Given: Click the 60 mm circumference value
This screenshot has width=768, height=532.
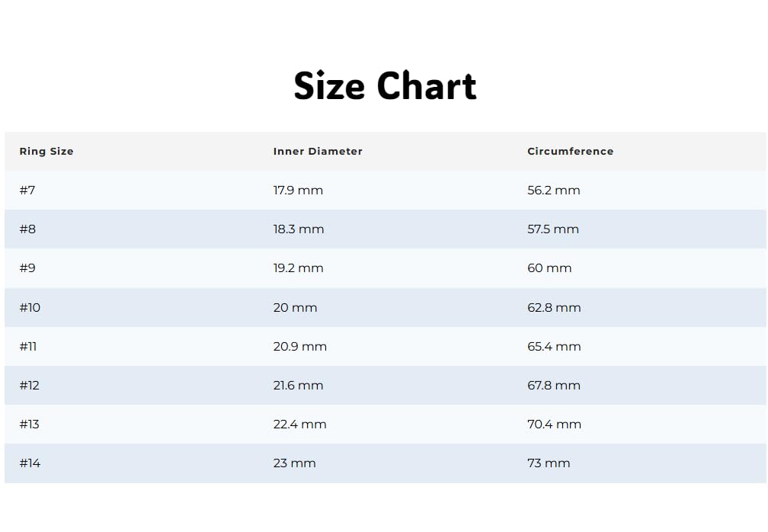Looking at the screenshot, I should [549, 268].
